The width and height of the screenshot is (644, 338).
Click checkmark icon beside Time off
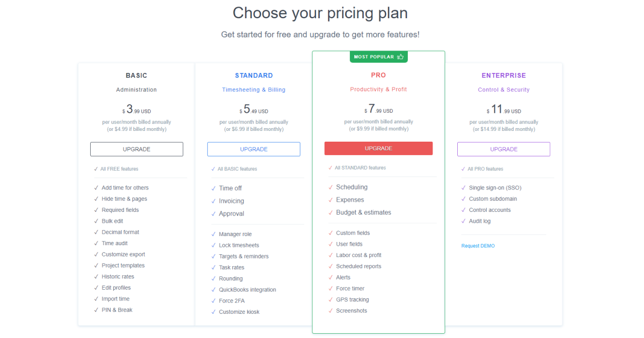point(214,188)
